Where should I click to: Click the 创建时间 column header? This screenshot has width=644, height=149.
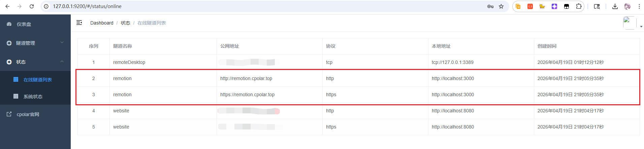coord(547,46)
